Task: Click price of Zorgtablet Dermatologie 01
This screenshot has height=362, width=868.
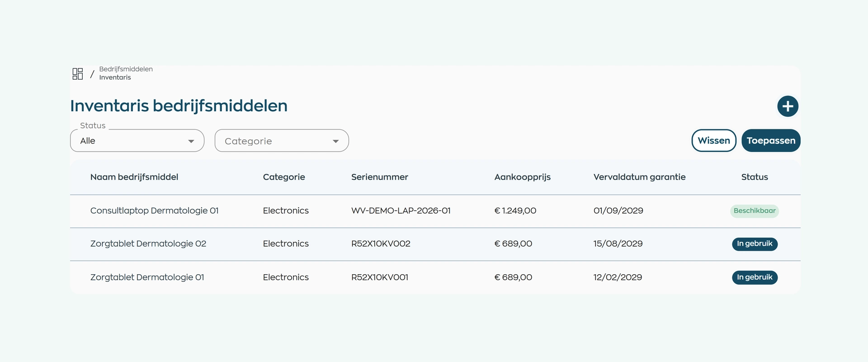Action: 513,277
